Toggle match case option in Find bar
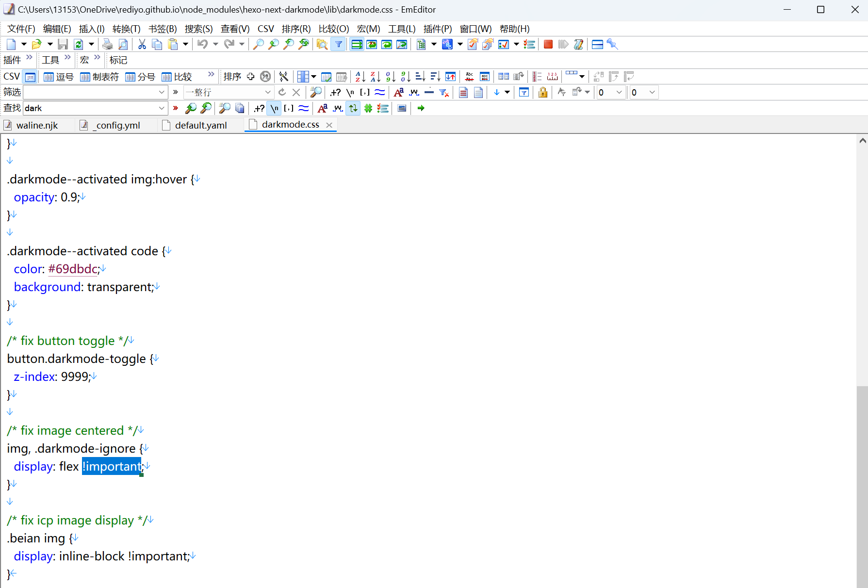Screen dimensions: 868x588 click(323, 108)
